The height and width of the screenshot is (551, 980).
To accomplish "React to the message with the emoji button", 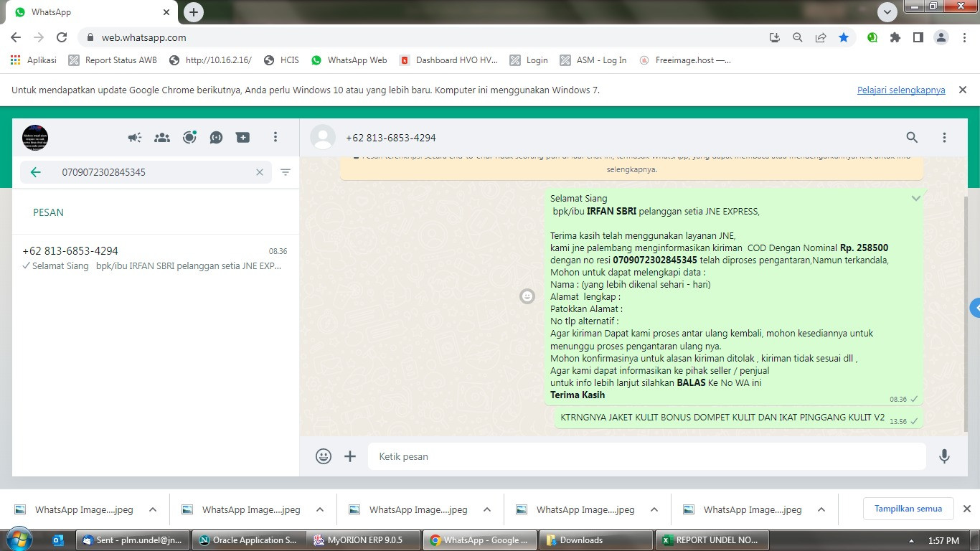I will [527, 296].
